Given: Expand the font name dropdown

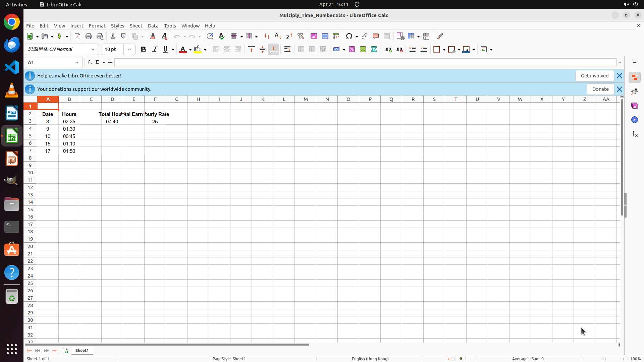Looking at the screenshot, I should (93, 50).
